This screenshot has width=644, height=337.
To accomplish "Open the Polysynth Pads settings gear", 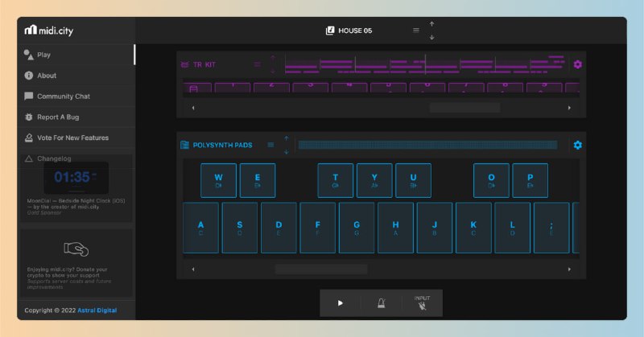I will [x=577, y=145].
